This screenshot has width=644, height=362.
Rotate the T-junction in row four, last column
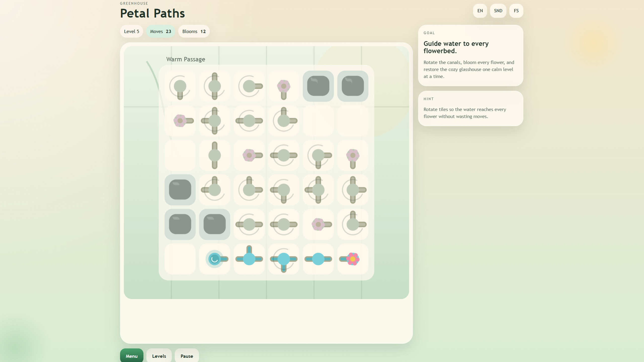pos(353,190)
